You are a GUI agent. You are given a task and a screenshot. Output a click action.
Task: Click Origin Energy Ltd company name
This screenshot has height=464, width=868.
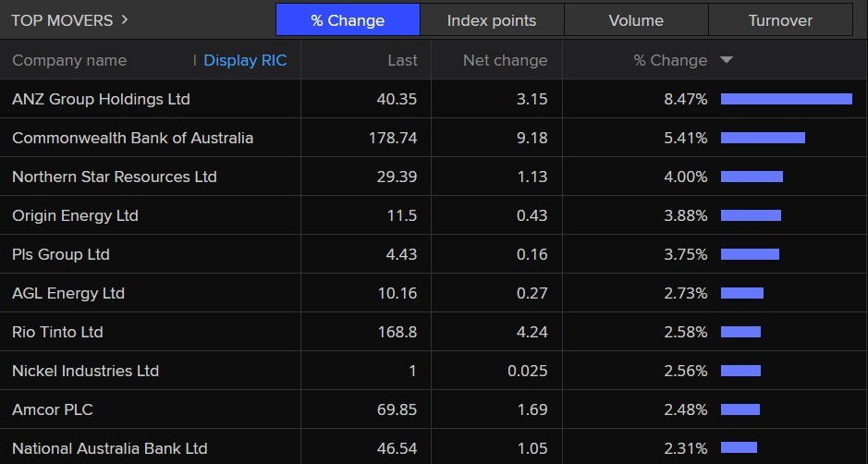pyautogui.click(x=75, y=215)
